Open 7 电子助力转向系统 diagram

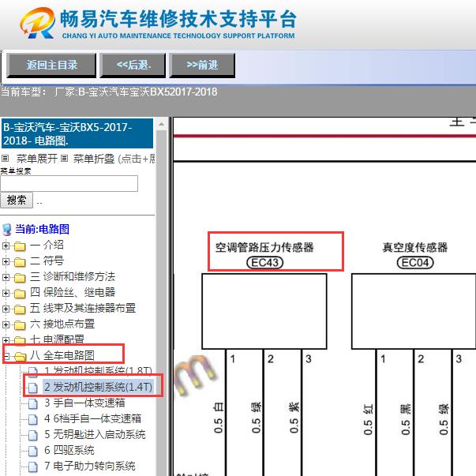89,466
